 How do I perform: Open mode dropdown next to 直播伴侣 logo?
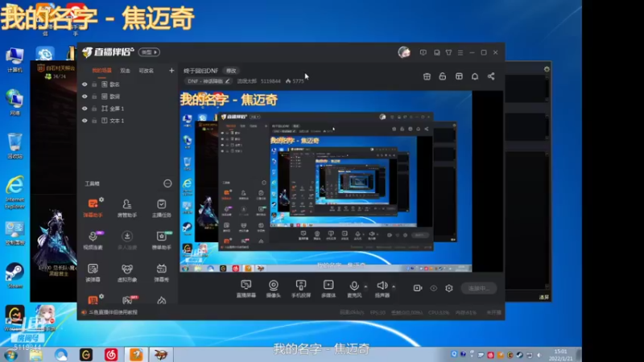click(149, 52)
